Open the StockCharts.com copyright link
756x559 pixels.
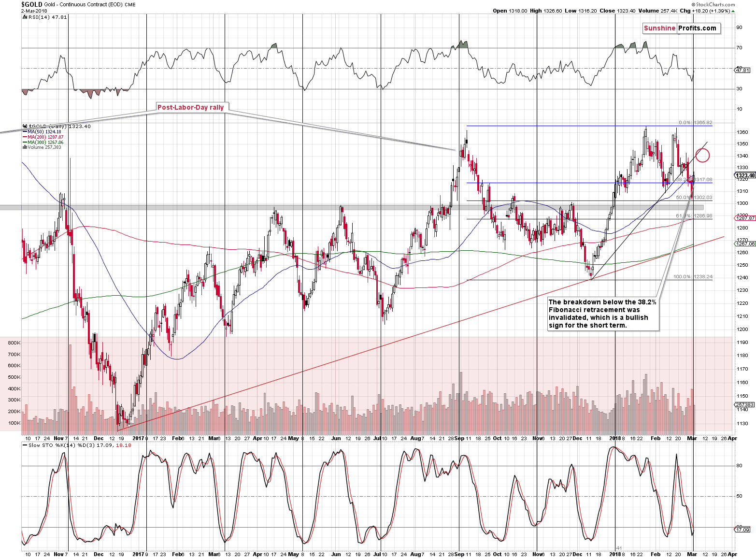click(x=713, y=4)
